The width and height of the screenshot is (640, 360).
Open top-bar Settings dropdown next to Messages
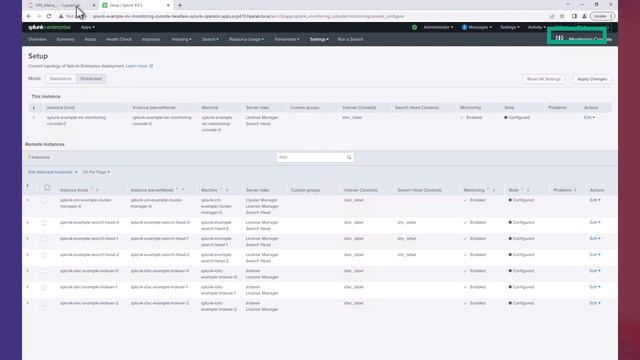(x=510, y=27)
